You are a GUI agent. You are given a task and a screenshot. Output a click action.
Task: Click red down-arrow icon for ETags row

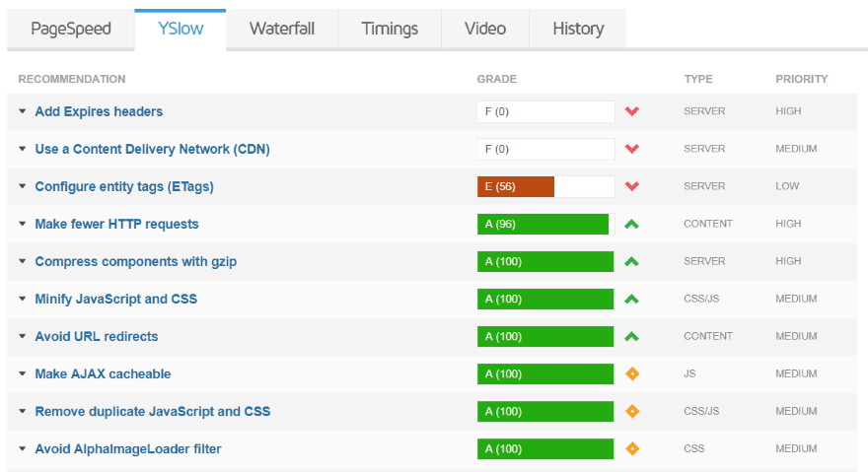tap(631, 186)
